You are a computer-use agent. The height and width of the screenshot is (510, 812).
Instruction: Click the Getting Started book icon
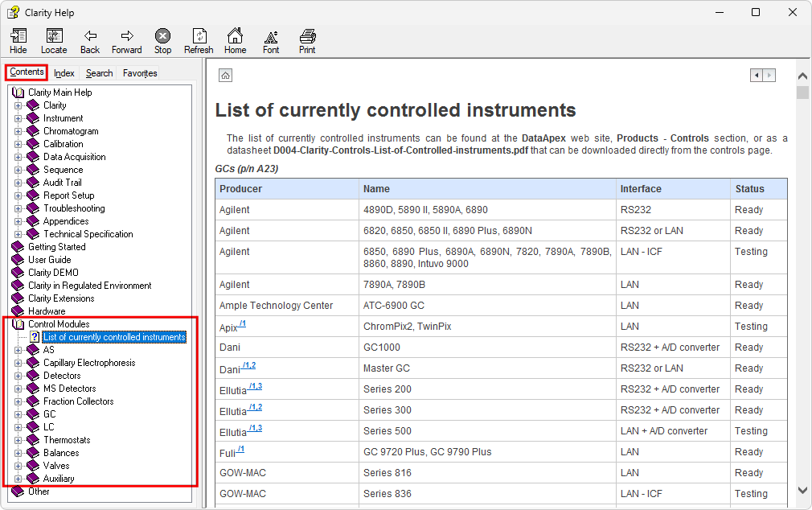coord(18,247)
